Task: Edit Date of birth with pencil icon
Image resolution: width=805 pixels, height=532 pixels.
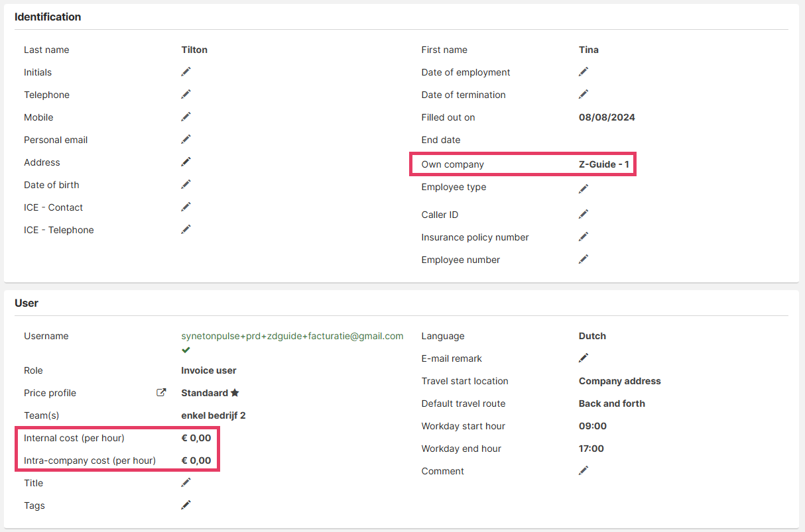Action: coord(186,184)
